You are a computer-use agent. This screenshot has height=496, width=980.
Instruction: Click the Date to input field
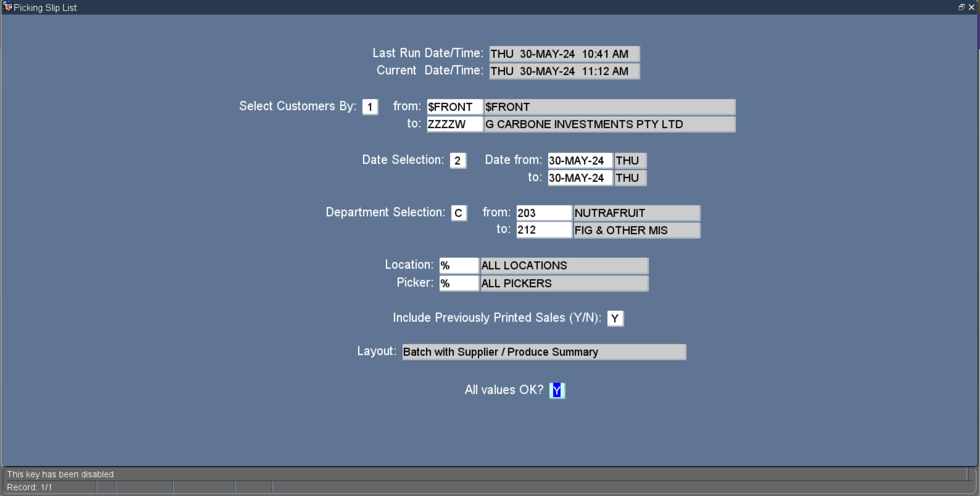click(x=580, y=178)
